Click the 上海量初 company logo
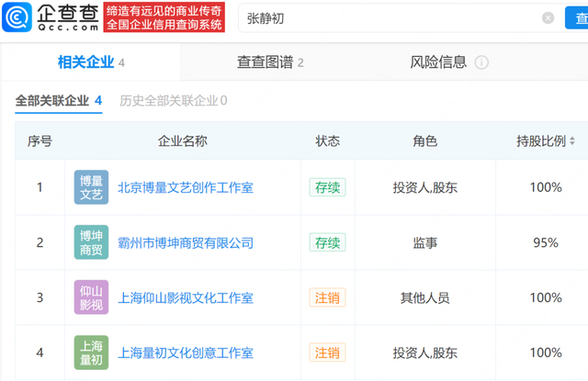The image size is (588, 381). (x=91, y=353)
